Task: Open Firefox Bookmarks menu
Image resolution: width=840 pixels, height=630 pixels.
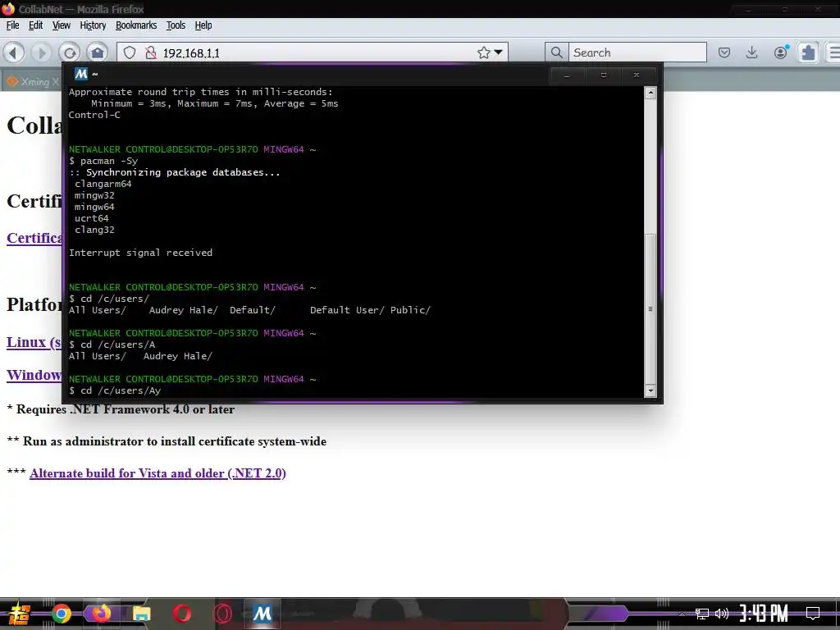Action: coord(136,25)
